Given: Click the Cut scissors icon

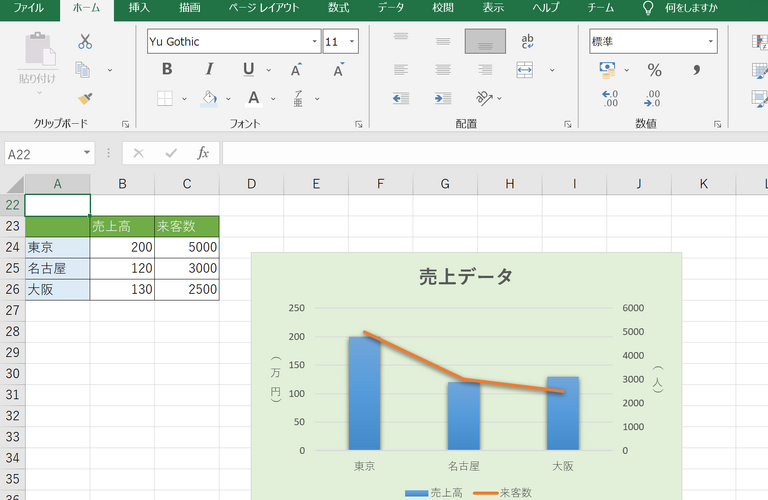Looking at the screenshot, I should point(85,42).
